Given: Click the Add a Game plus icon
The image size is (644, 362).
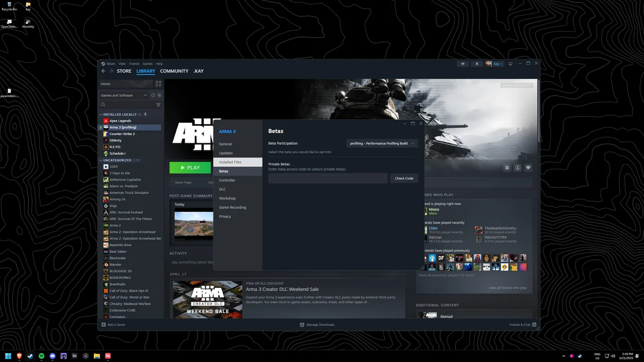Looking at the screenshot, I should [103, 324].
